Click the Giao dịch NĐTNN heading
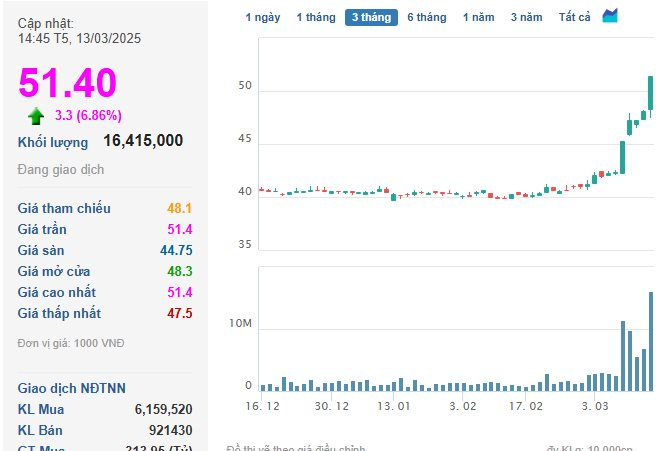The width and height of the screenshot is (663, 451). coord(71,388)
